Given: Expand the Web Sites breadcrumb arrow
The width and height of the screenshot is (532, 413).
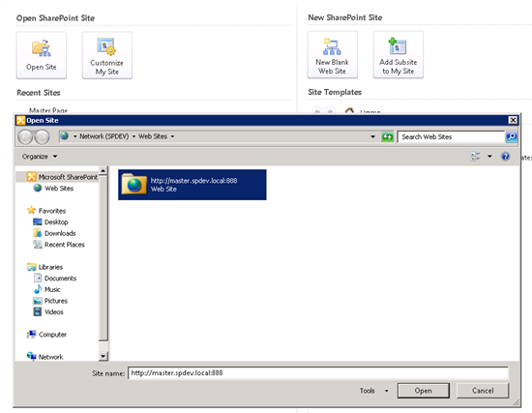Looking at the screenshot, I should [x=172, y=136].
